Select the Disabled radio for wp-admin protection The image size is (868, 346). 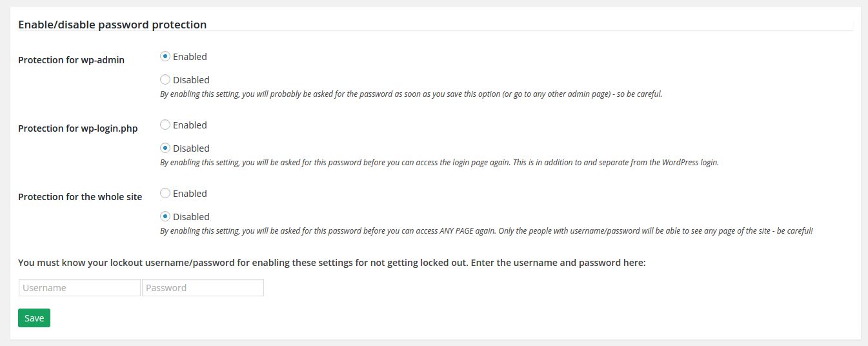coord(165,80)
